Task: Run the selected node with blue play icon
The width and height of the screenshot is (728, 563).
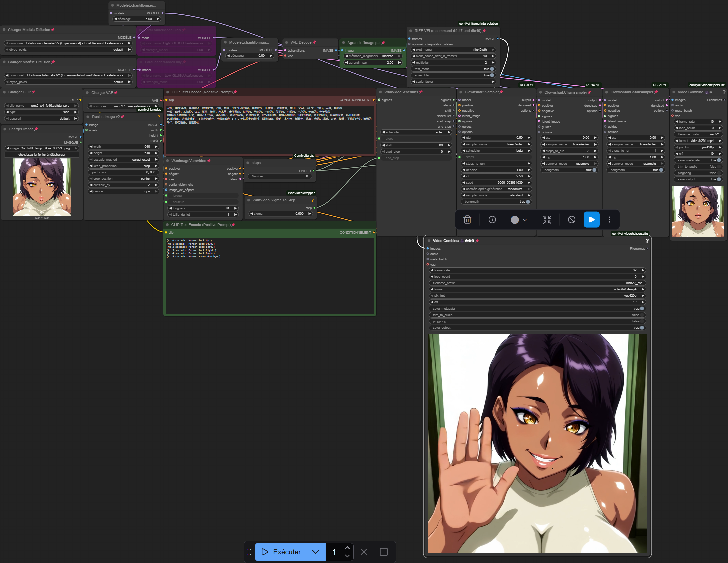Action: click(x=591, y=220)
